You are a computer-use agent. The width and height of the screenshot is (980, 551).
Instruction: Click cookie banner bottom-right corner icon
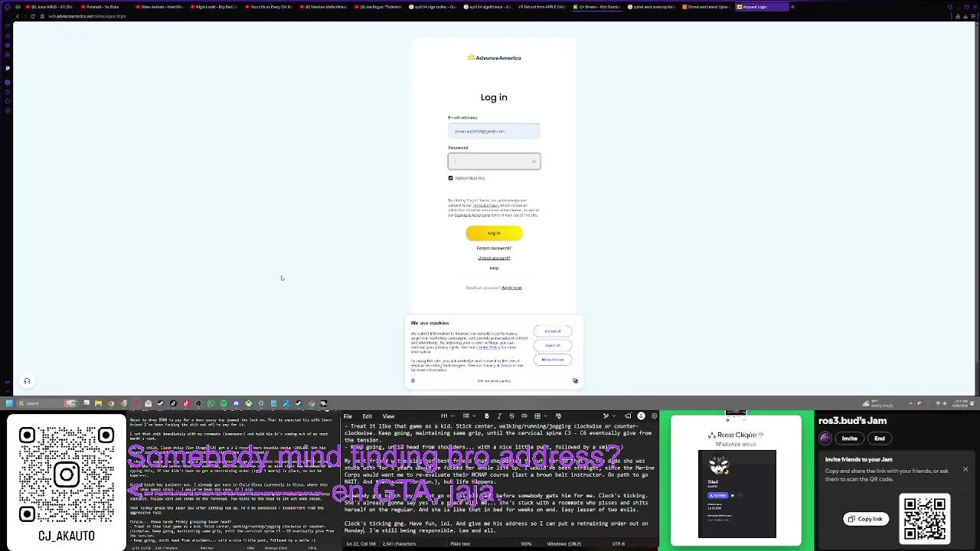[x=575, y=380]
